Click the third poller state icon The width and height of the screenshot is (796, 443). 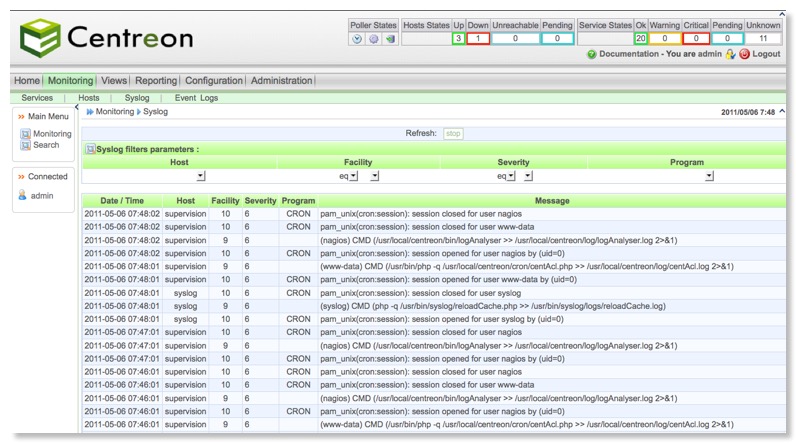click(x=390, y=39)
